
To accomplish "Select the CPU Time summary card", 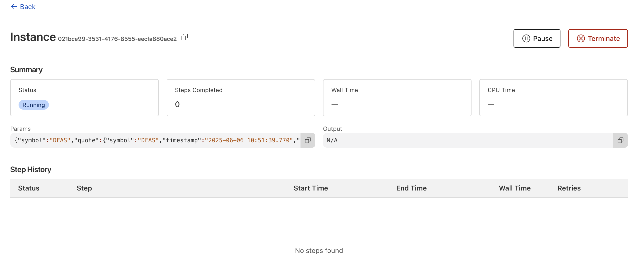I will click(x=553, y=98).
